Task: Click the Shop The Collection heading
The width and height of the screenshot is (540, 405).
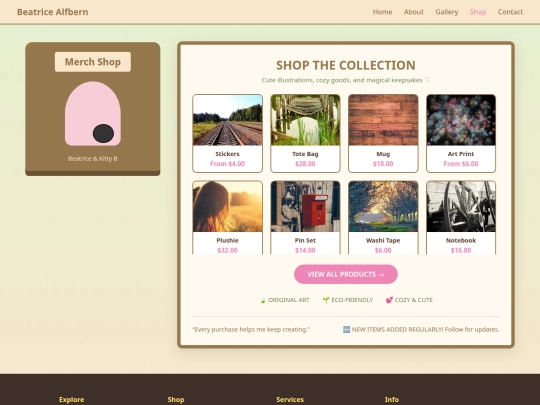Action: coord(346,65)
